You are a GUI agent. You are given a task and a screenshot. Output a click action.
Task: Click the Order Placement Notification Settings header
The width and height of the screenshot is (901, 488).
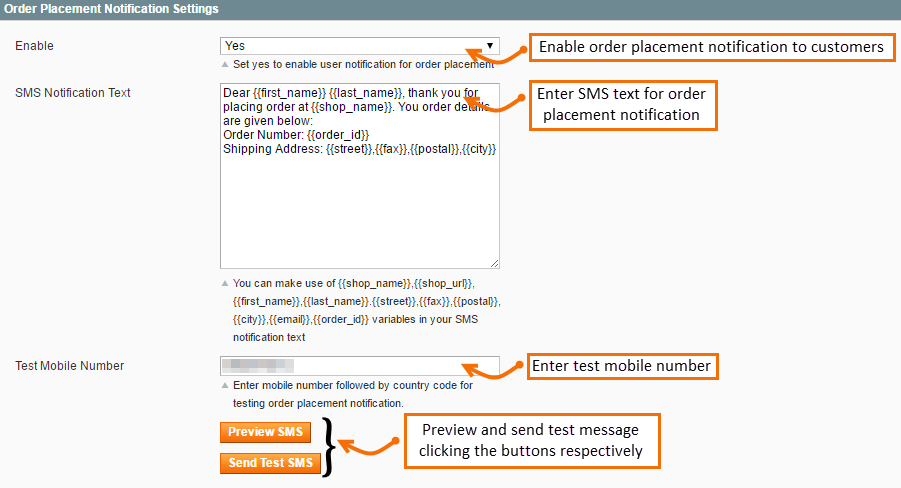pyautogui.click(x=110, y=8)
